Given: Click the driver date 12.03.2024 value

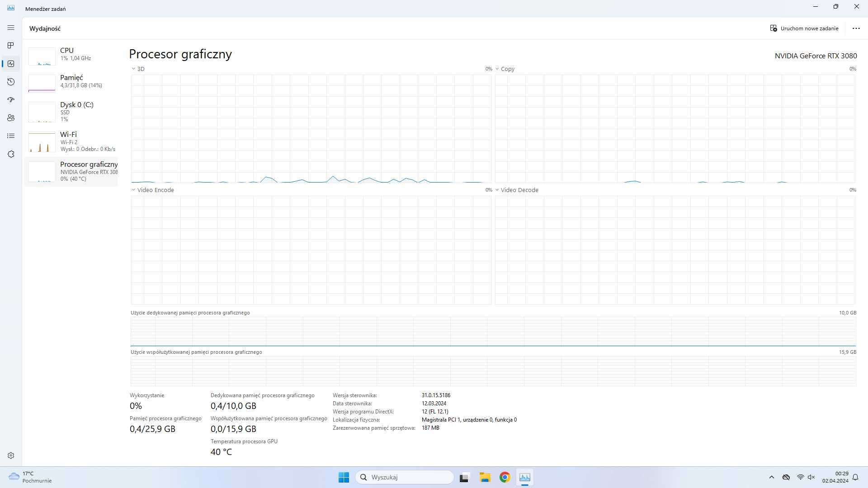Looking at the screenshot, I should [x=434, y=404].
